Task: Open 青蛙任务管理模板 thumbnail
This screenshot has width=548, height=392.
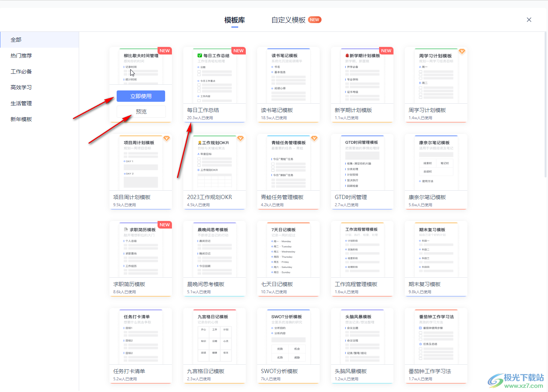Action: (288, 162)
